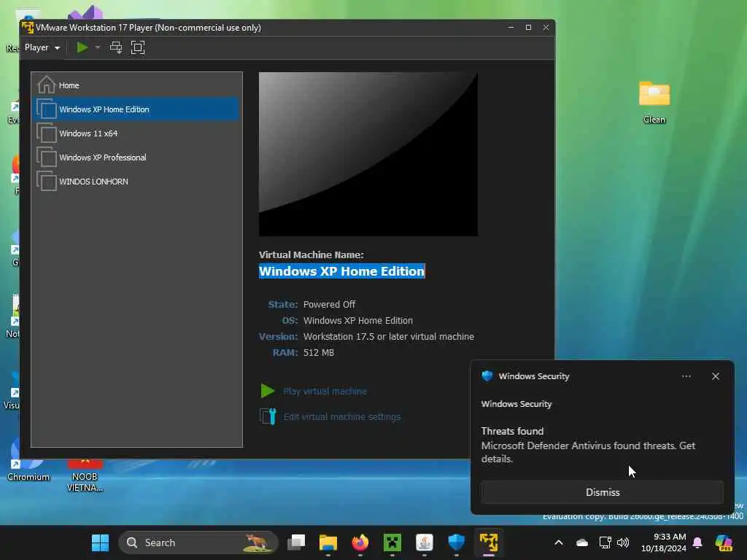
Task: Open the Clean folder on desktop
Action: pyautogui.click(x=654, y=102)
